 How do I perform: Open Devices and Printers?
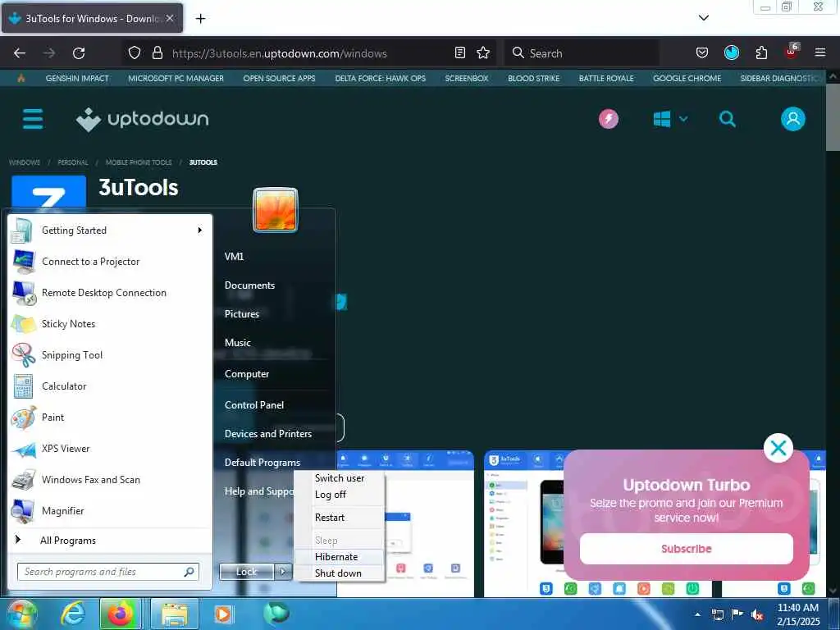[268, 434]
